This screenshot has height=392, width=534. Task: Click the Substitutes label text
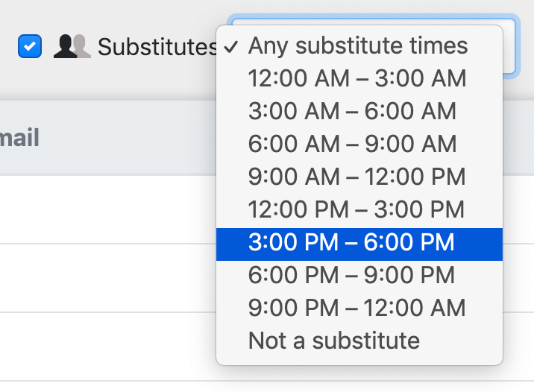pyautogui.click(x=157, y=47)
